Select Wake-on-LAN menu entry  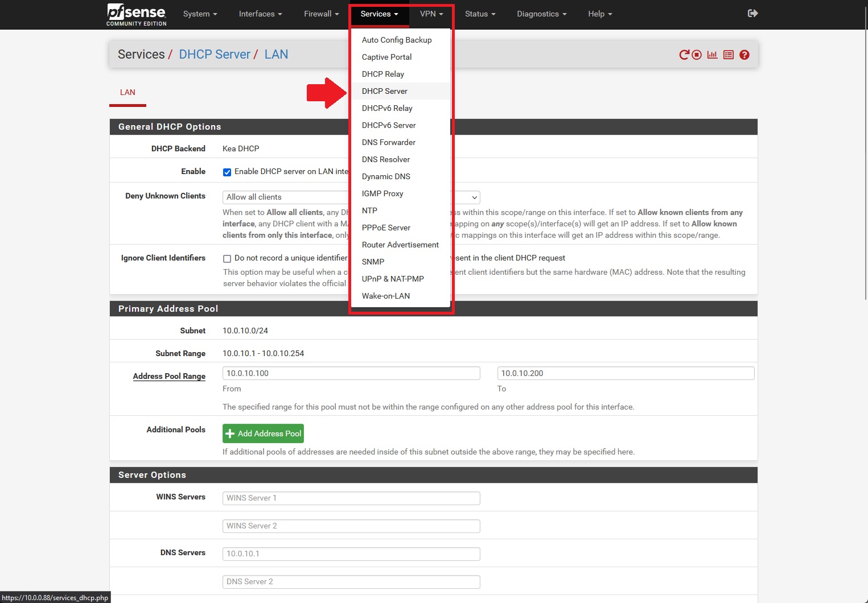click(401, 296)
